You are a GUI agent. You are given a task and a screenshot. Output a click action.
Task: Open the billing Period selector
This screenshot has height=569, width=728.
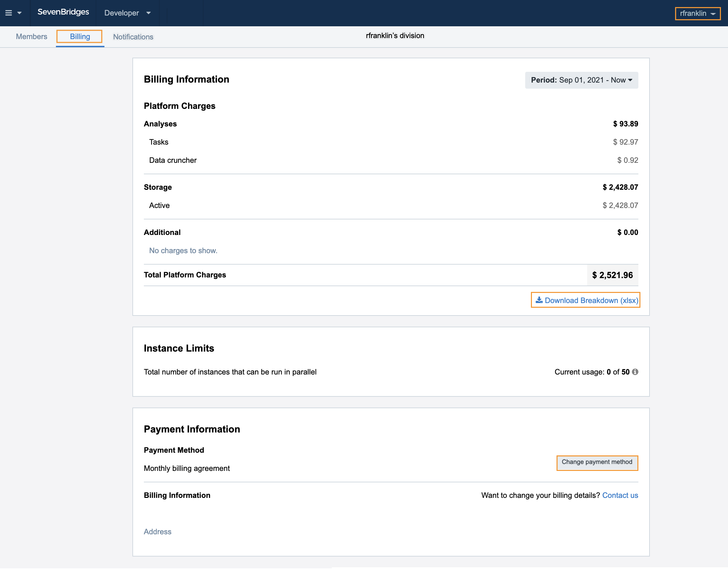(x=581, y=80)
